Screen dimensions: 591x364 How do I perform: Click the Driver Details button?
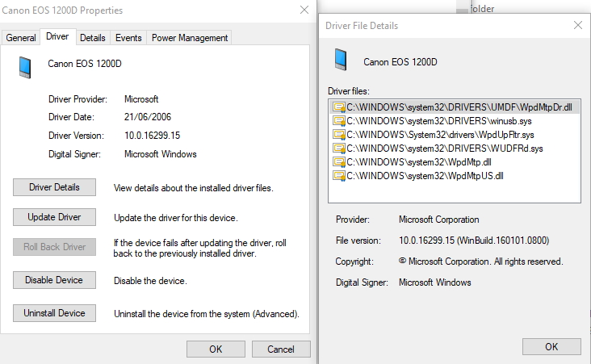click(x=54, y=187)
